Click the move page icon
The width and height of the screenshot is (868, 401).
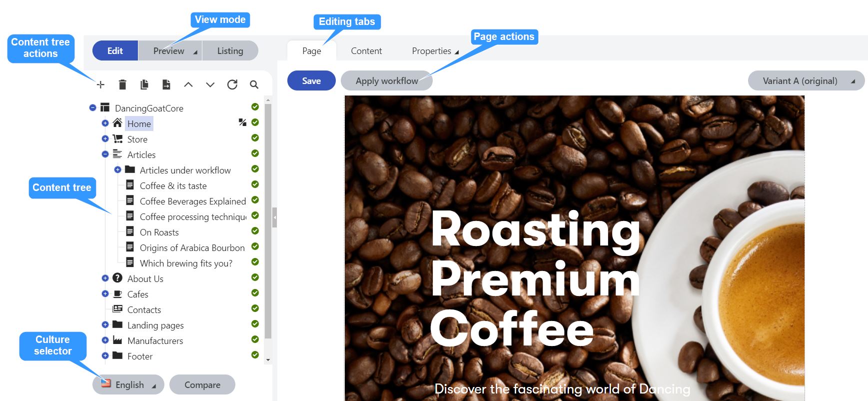click(166, 84)
